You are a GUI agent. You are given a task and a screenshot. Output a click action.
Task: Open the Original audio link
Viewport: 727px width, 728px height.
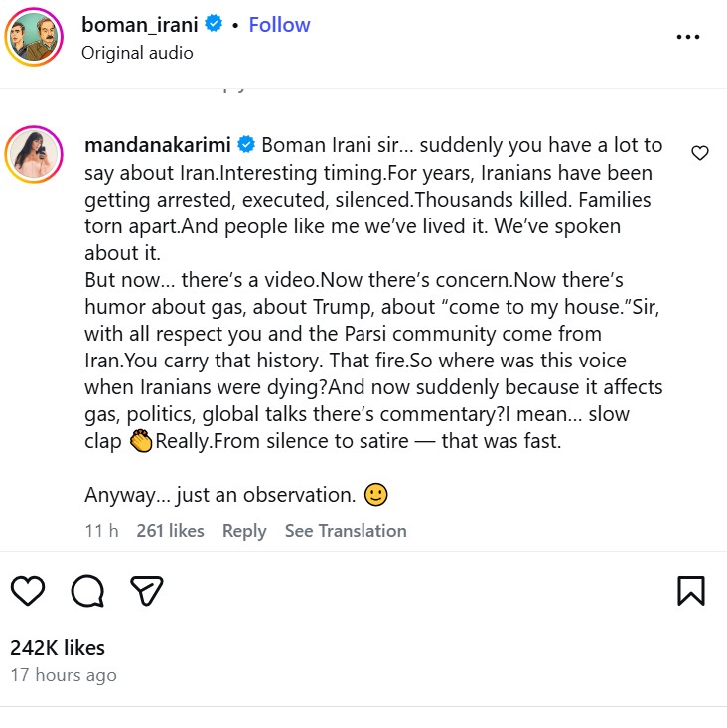137,53
